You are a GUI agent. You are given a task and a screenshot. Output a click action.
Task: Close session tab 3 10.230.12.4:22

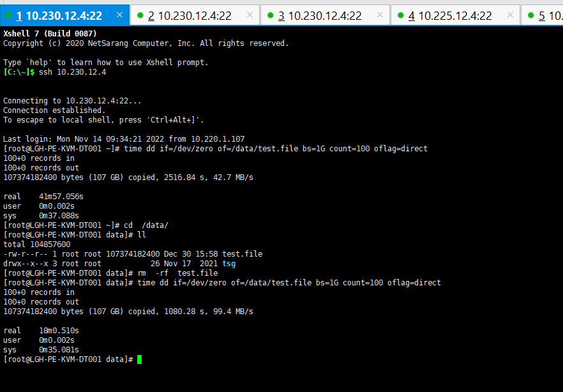pos(380,15)
